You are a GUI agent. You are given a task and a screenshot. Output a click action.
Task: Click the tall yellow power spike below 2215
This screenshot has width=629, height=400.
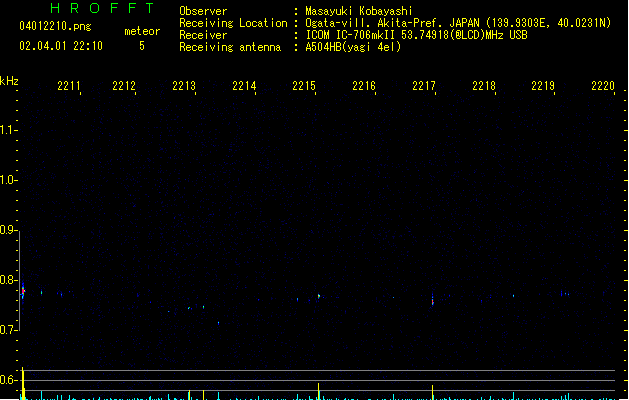319,391
